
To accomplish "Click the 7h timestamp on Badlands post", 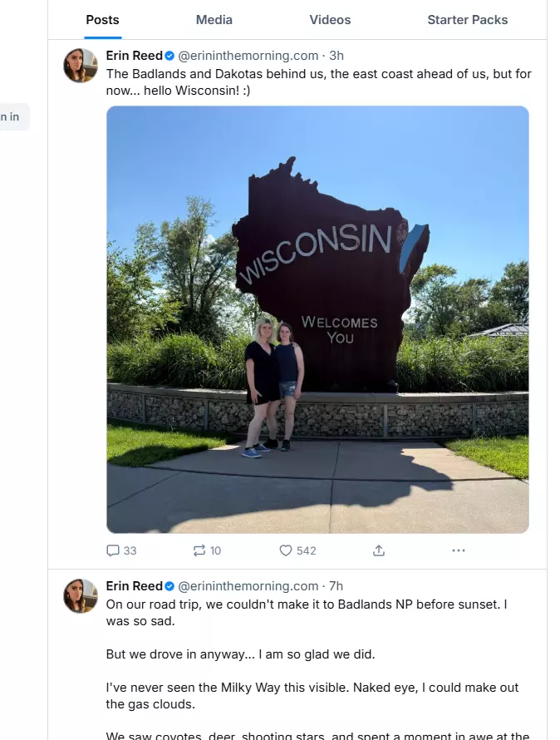I will pyautogui.click(x=336, y=586).
